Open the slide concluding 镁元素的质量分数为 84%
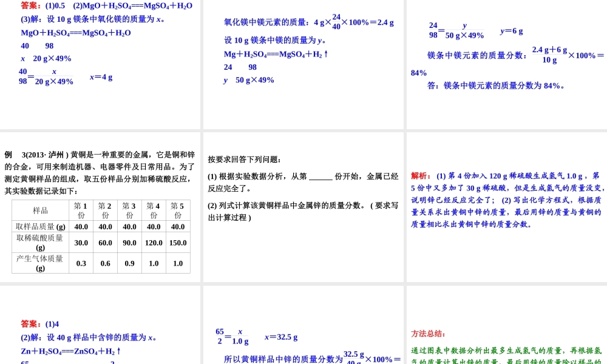607x364 pixels. click(x=507, y=64)
